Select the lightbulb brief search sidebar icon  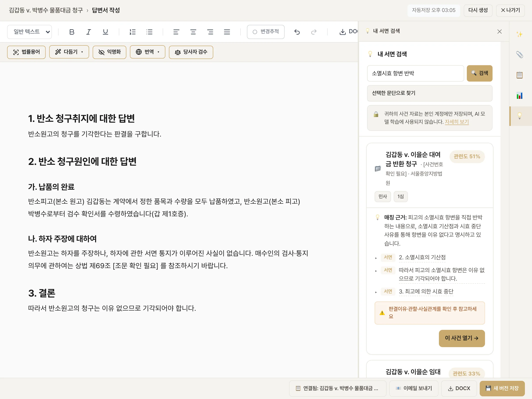pos(520,116)
